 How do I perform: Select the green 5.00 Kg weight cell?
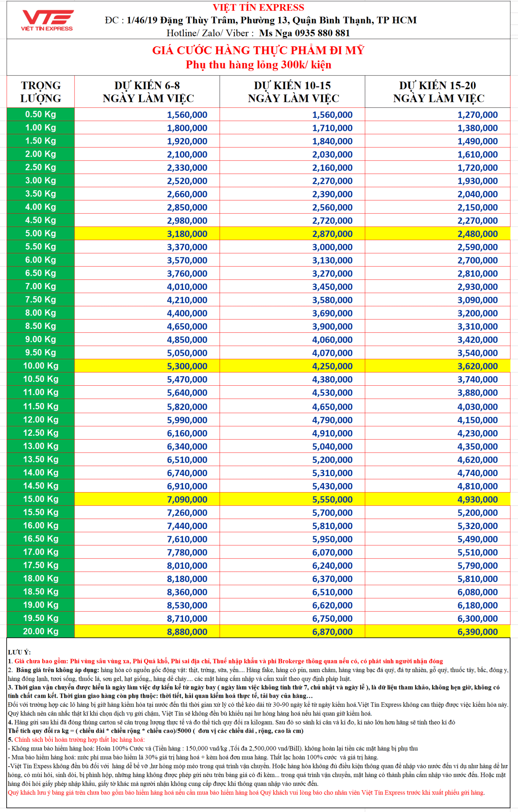(41, 234)
